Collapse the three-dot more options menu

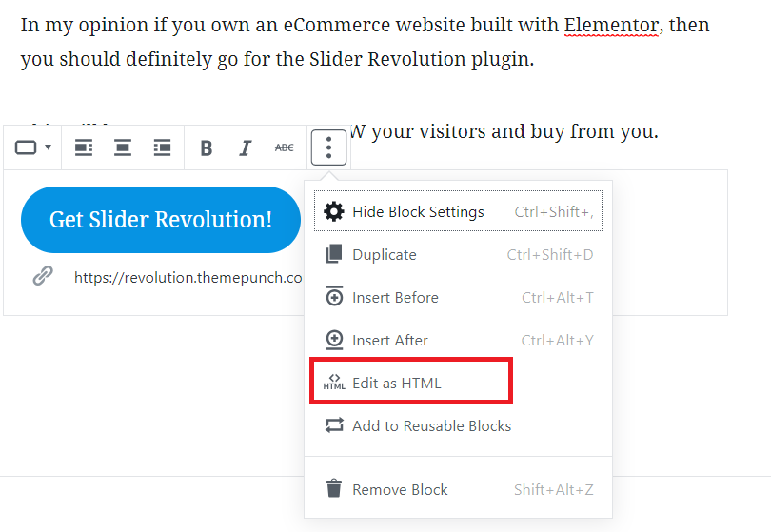pyautogui.click(x=329, y=148)
